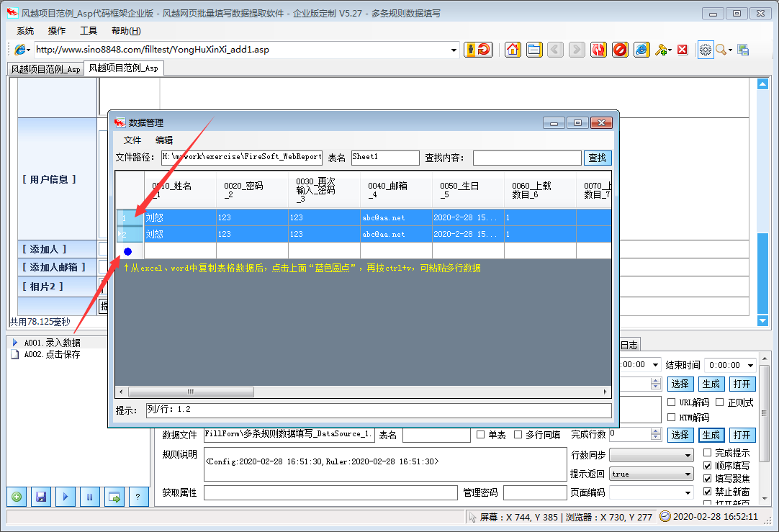Click the IE icon left of URL bar
The height and width of the screenshot is (532, 779).
20,50
